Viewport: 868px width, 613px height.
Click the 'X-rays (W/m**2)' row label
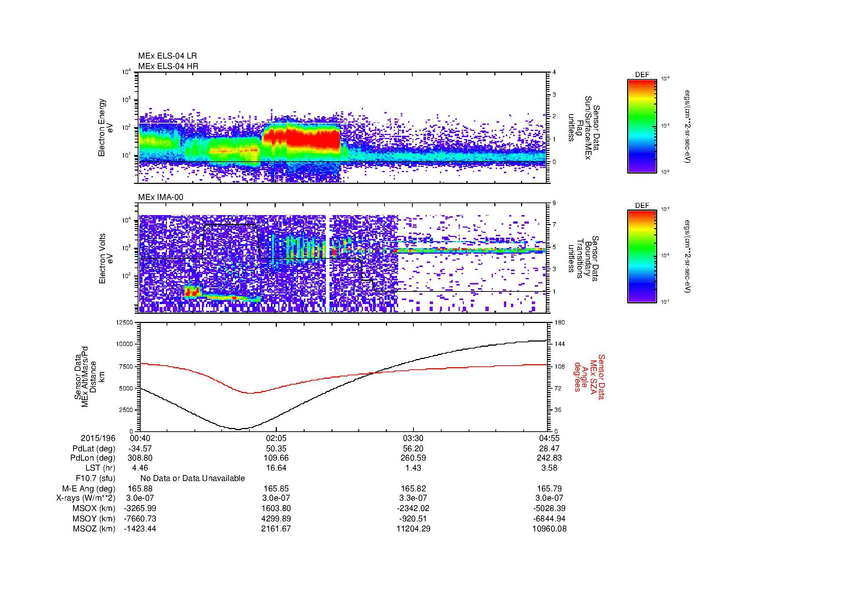[x=86, y=498]
